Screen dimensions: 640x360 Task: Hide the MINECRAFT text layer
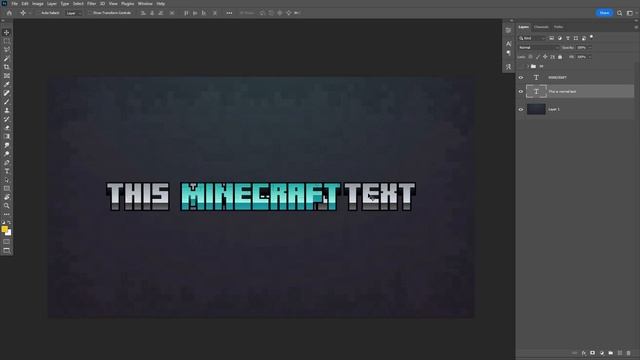click(x=521, y=78)
